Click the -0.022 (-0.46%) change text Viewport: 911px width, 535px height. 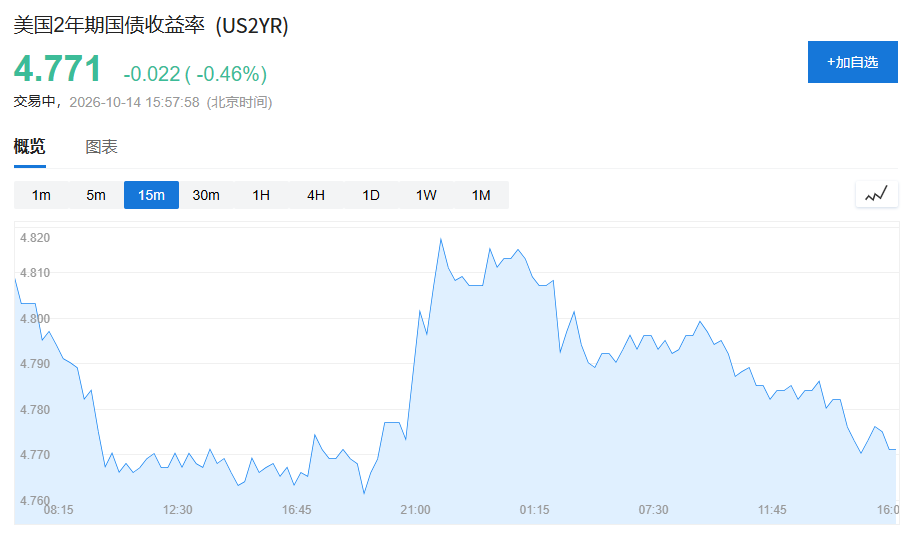point(195,74)
